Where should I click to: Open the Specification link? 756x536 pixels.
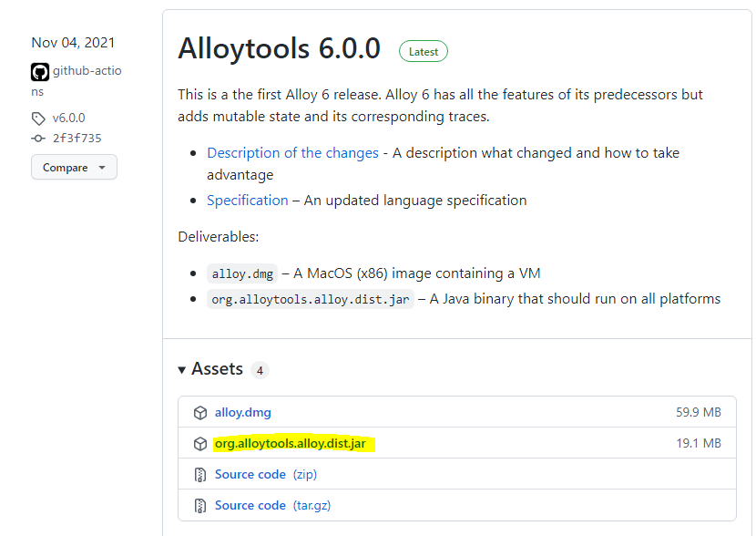(x=248, y=201)
